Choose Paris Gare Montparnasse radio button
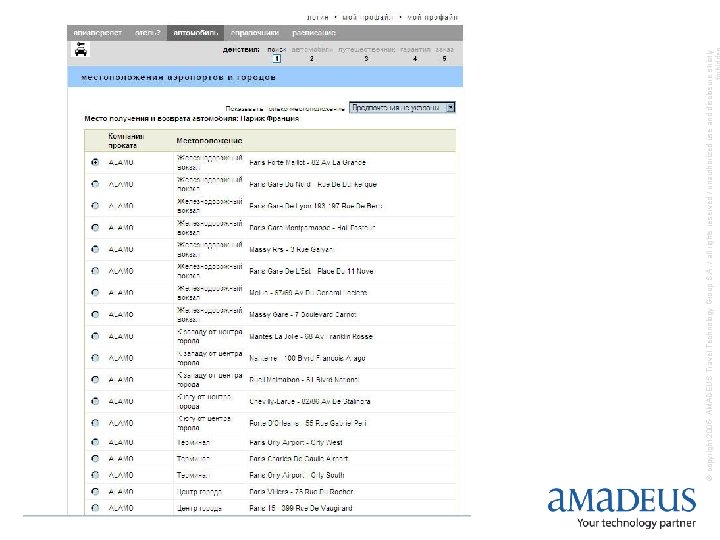The width and height of the screenshot is (720, 540). click(x=95, y=227)
